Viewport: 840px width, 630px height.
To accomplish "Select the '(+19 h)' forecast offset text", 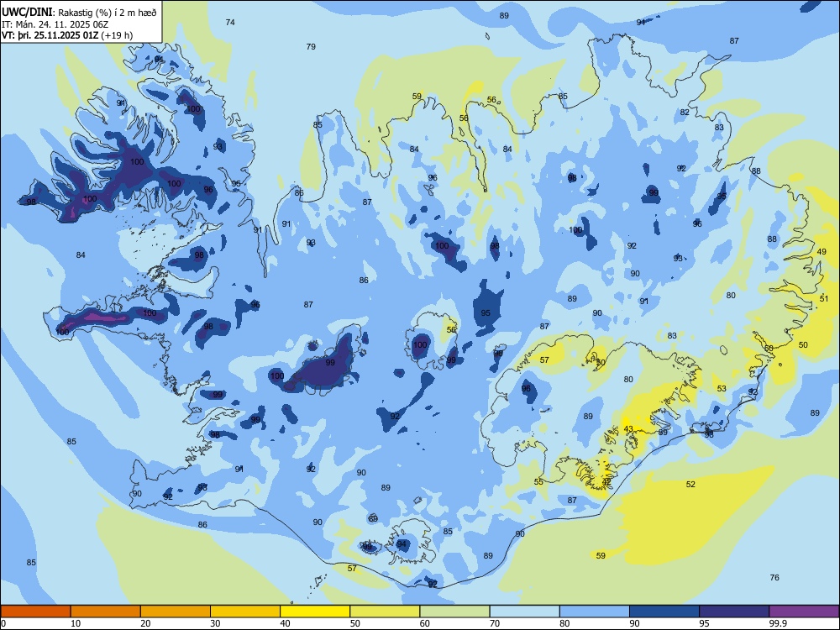I will pyautogui.click(x=117, y=35).
